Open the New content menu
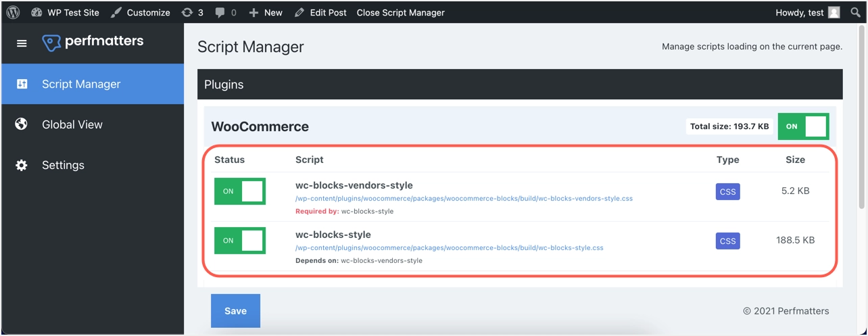The image size is (868, 336). click(x=266, y=12)
